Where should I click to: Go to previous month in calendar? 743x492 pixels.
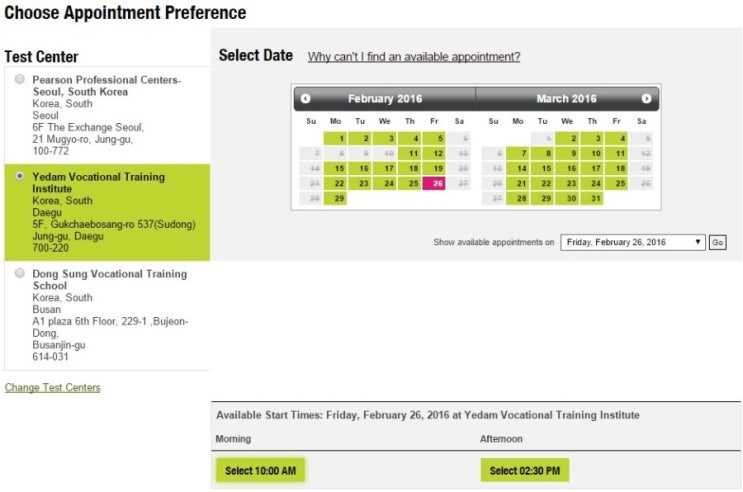pos(305,99)
